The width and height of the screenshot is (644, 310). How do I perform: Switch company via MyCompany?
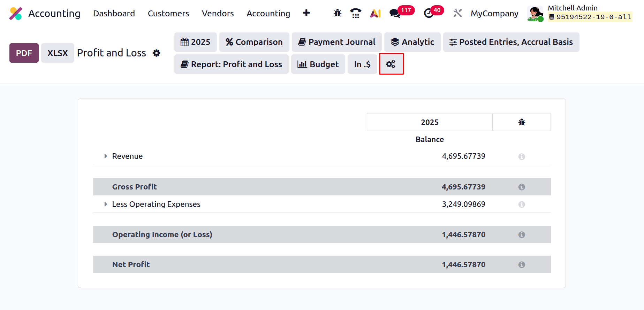tap(494, 13)
